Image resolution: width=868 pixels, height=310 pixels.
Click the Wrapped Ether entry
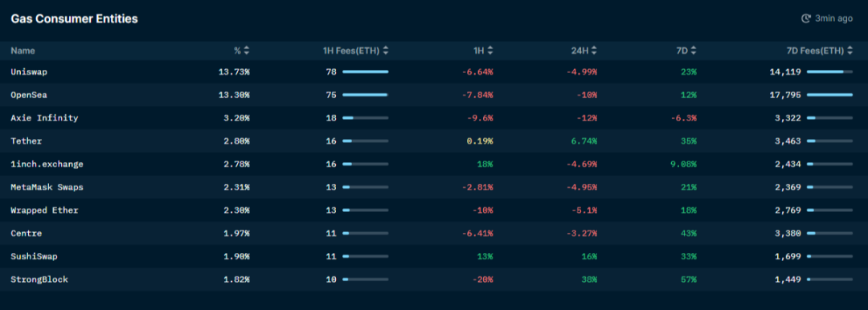tap(44, 210)
